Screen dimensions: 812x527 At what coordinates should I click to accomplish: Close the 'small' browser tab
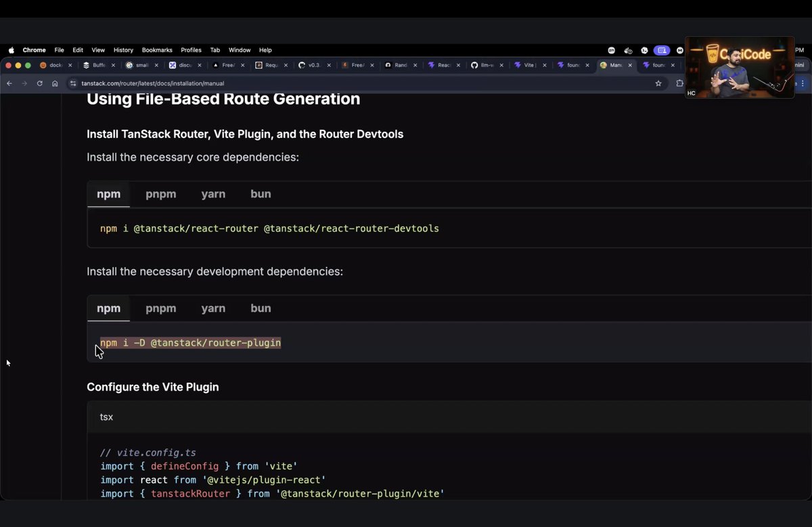click(x=156, y=66)
